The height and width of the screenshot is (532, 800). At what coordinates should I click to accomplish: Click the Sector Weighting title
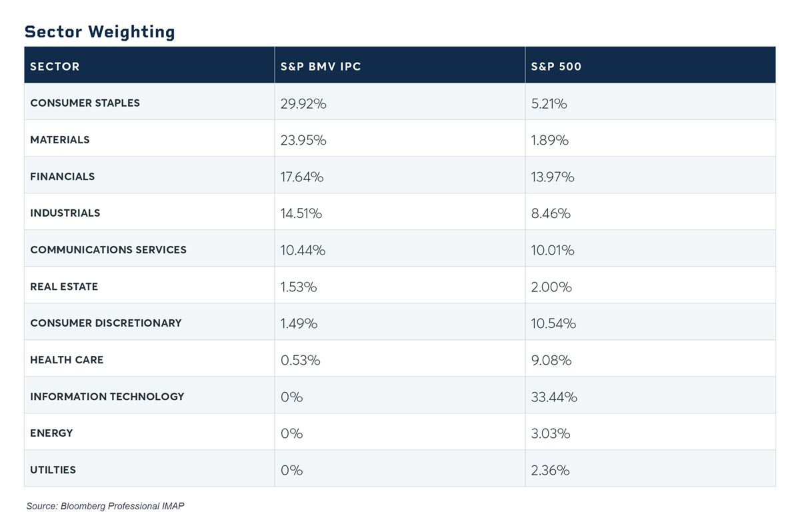click(x=99, y=31)
